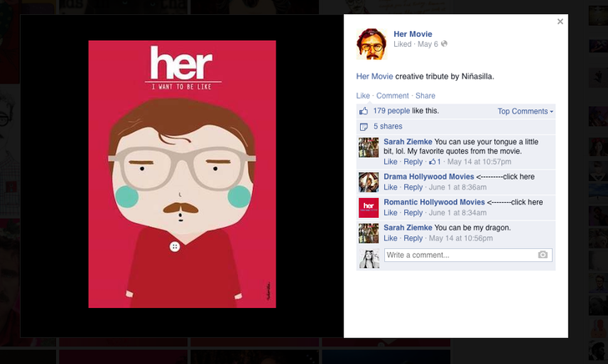Open the red 'her' avatar of Romantic Hollywood Movies

(369, 208)
